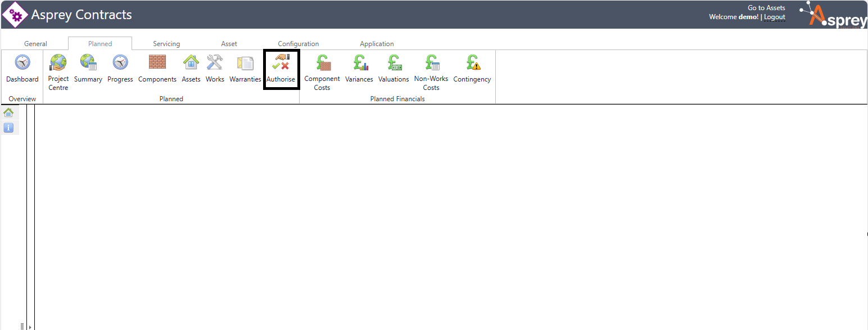Switch to the Servicing tab
Screen dimensions: 868x330
(x=166, y=44)
